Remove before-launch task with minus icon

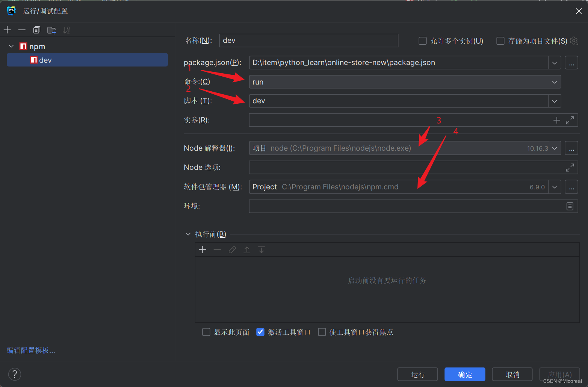pyautogui.click(x=217, y=250)
